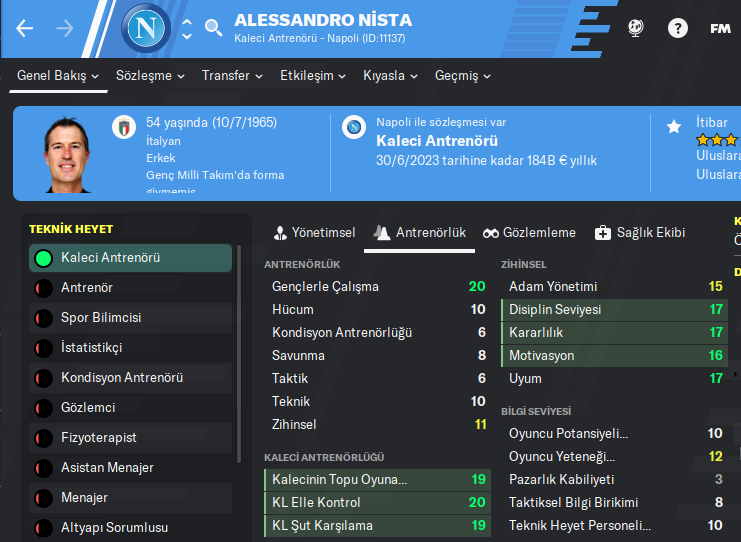Open the world globe icon
The image size is (741, 542).
coord(636,28)
